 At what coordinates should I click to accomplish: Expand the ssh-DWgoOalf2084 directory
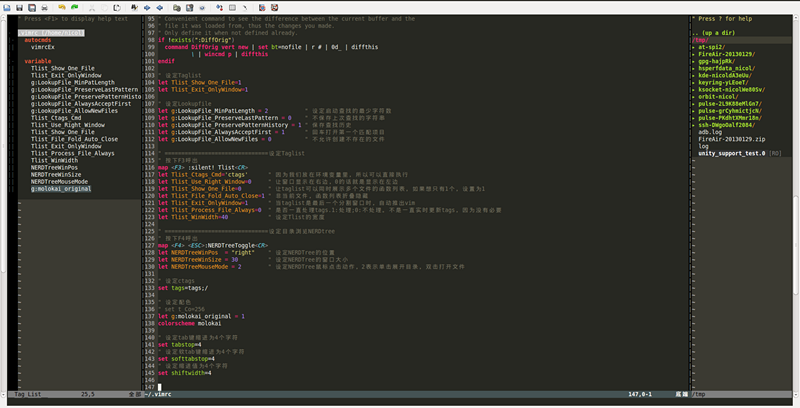pyautogui.click(x=732, y=123)
